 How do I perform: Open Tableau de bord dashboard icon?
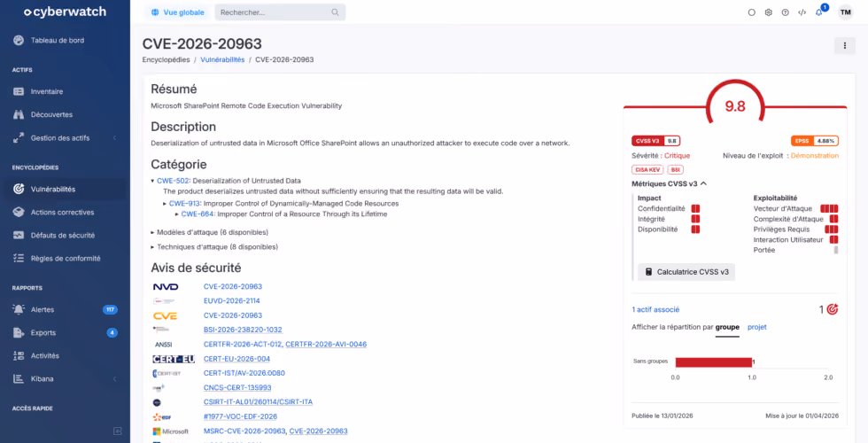click(19, 40)
